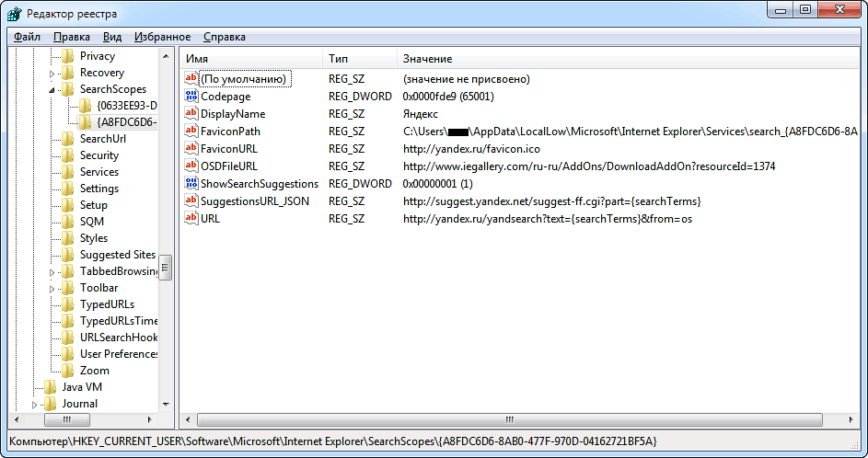This screenshot has width=868, height=458.
Task: Select the DisplayName value Яндекс
Action: 421,114
